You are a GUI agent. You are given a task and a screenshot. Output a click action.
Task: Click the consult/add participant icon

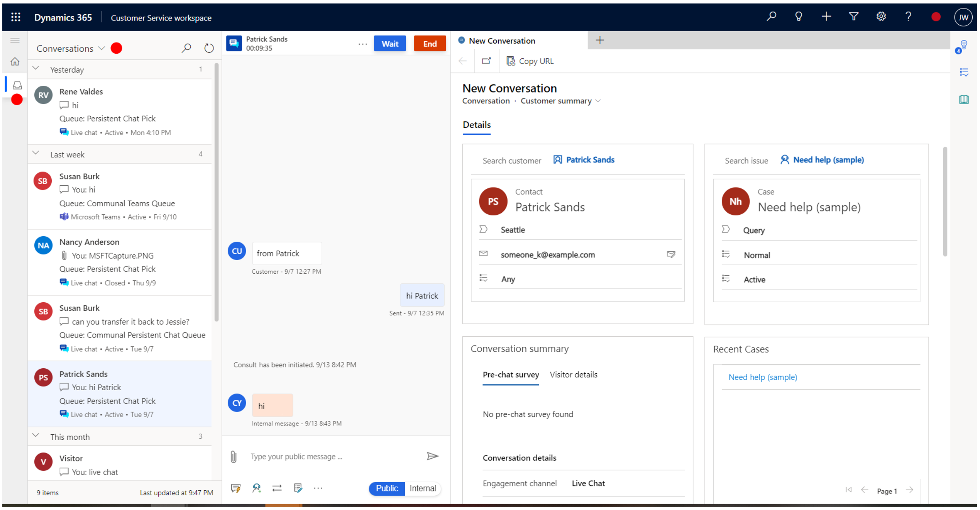pyautogui.click(x=257, y=488)
